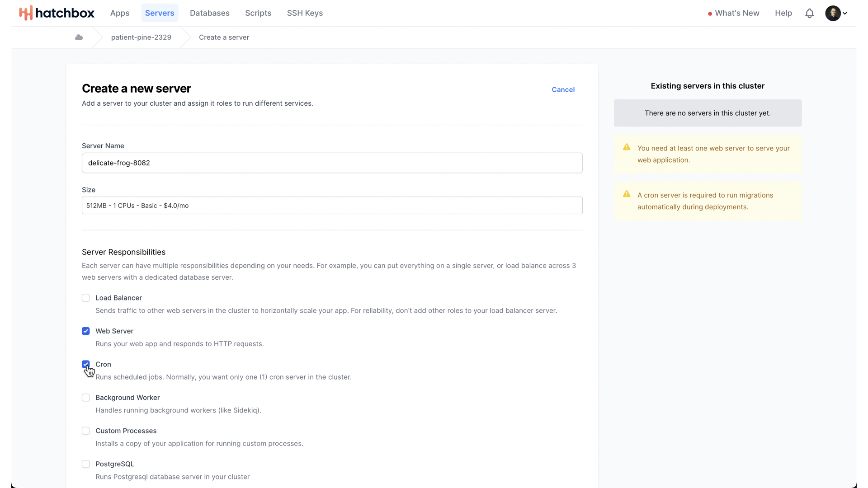
Task: Open What's New red dot link
Action: [733, 13]
